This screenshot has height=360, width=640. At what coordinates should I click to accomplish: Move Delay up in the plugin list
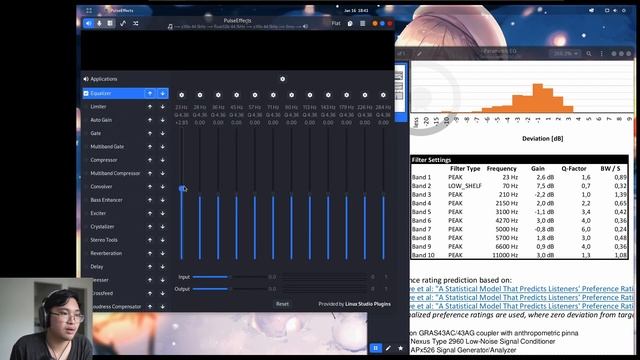point(150,267)
